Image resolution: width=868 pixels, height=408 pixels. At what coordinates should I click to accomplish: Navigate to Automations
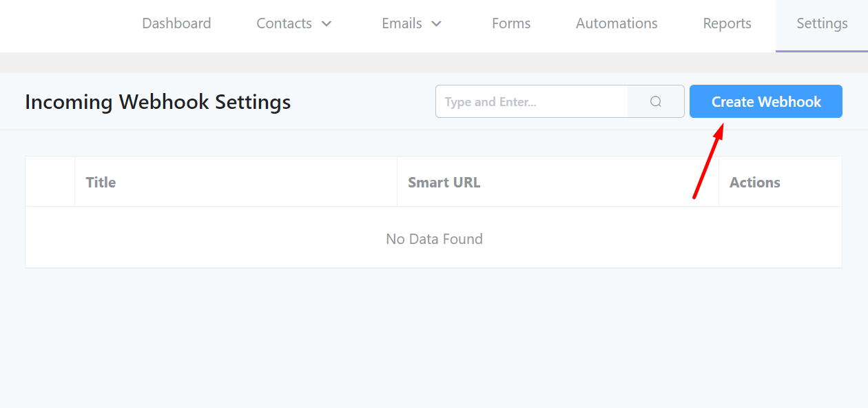[617, 23]
